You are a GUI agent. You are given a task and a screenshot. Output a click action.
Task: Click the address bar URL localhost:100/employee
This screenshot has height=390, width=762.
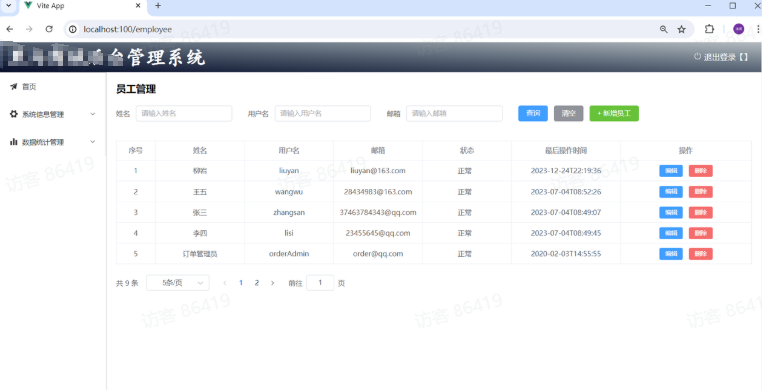pos(128,29)
